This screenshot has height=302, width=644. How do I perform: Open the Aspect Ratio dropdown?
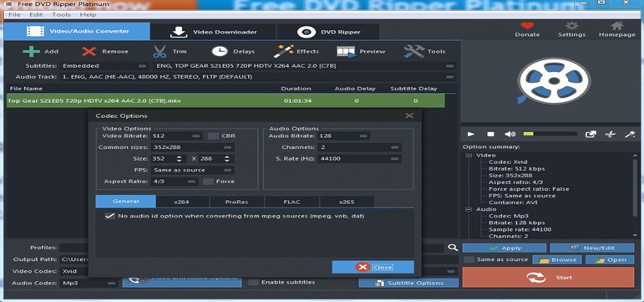click(175, 182)
